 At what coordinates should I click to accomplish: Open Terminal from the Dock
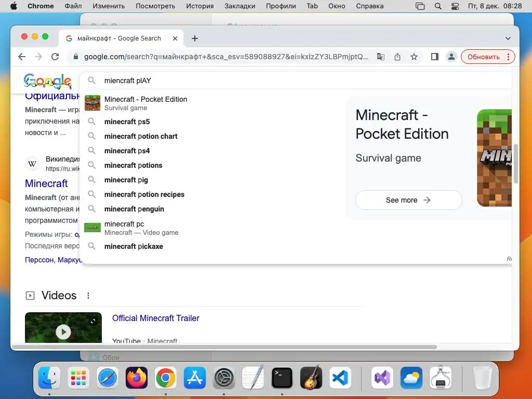(282, 378)
